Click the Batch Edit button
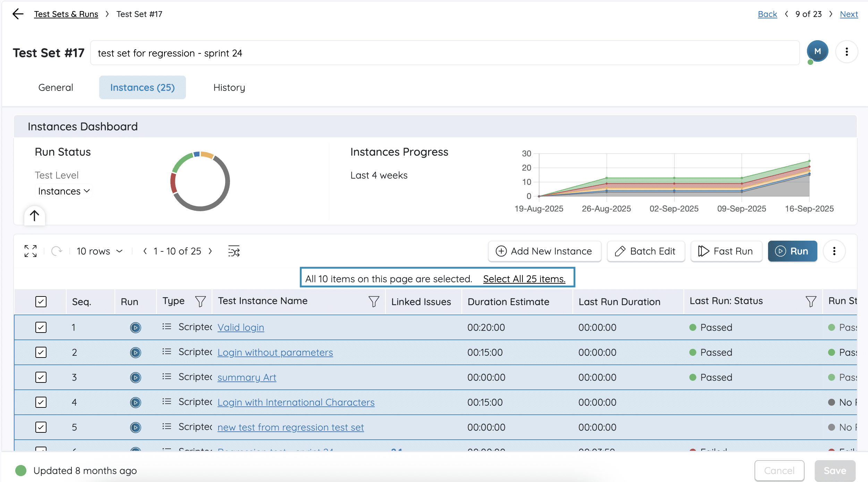Image resolution: width=868 pixels, height=482 pixels. point(646,251)
